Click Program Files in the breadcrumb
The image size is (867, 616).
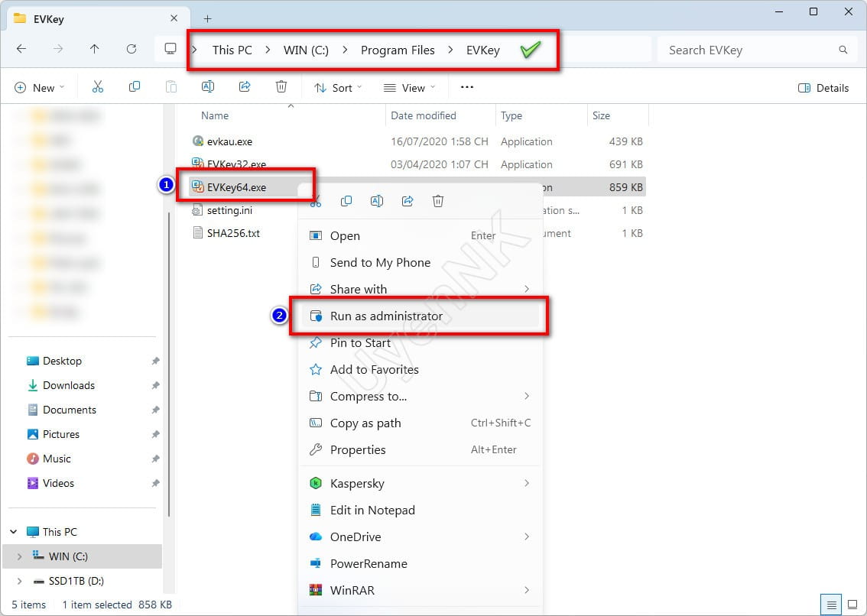[x=398, y=50]
